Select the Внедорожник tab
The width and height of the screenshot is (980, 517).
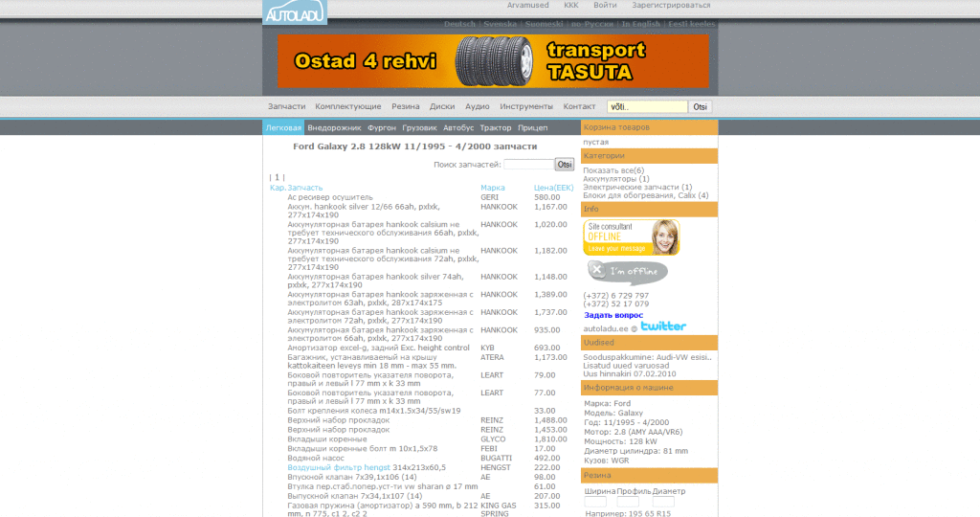click(334, 127)
